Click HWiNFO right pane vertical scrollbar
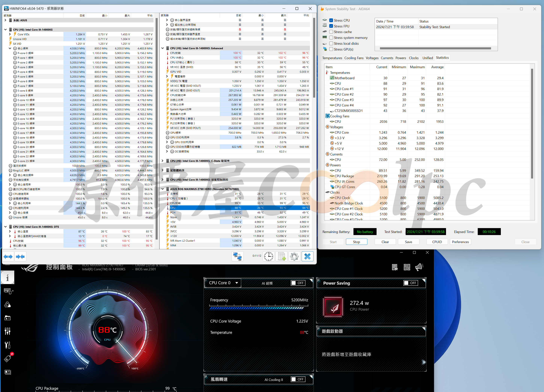The image size is (544, 392). pyautogui.click(x=314, y=58)
